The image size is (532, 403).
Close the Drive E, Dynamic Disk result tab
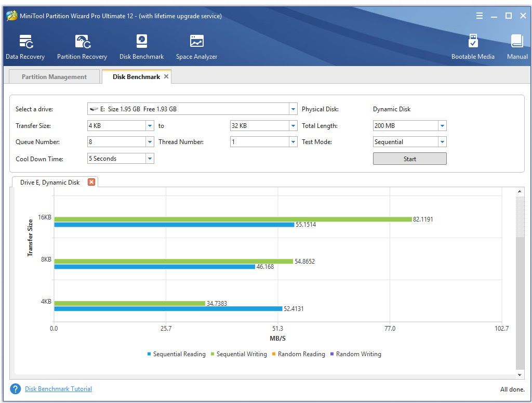(91, 182)
